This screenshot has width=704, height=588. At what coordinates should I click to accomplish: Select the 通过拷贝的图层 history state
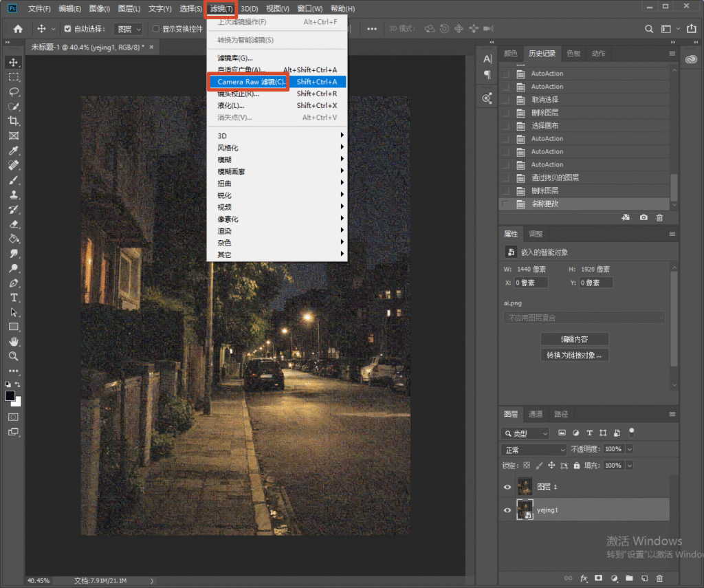click(x=584, y=178)
